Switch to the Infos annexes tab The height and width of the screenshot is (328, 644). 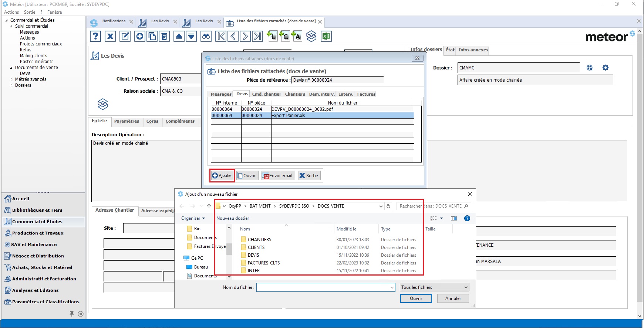[x=473, y=50]
